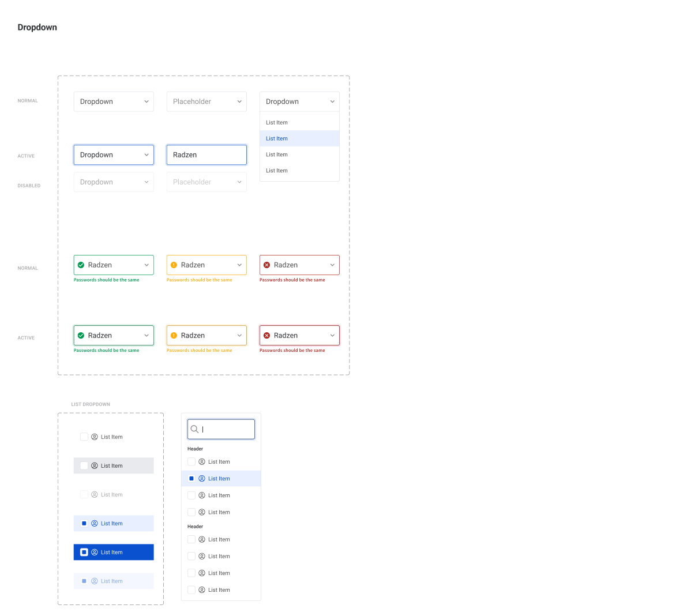691x616 pixels.
Task: Click the 'LIST DROPDOWN' section label
Action: (x=91, y=404)
